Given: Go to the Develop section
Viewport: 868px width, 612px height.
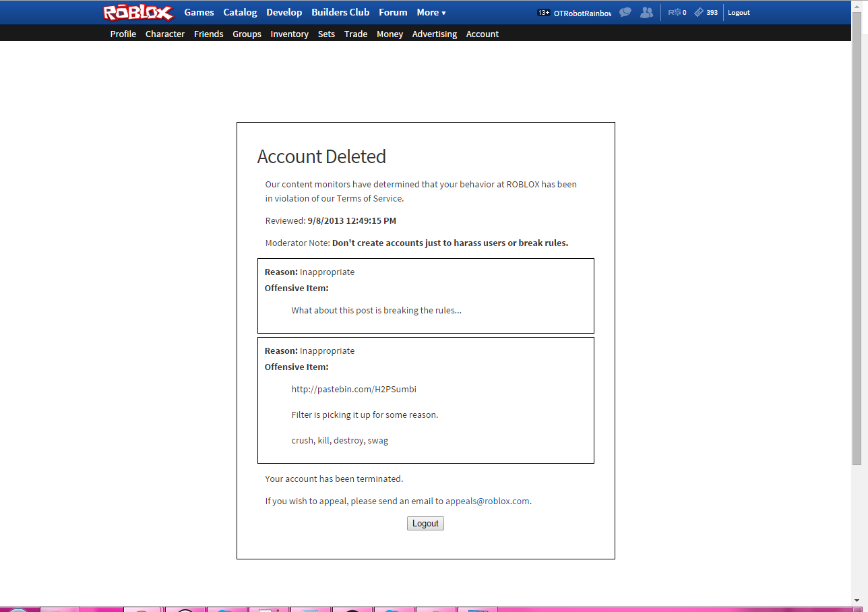Looking at the screenshot, I should (284, 12).
